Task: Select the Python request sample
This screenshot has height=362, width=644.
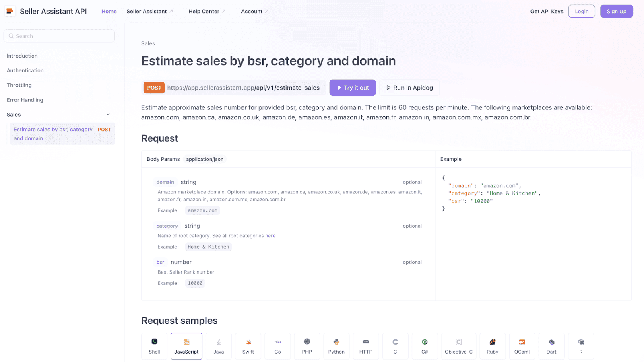Action: [336, 346]
